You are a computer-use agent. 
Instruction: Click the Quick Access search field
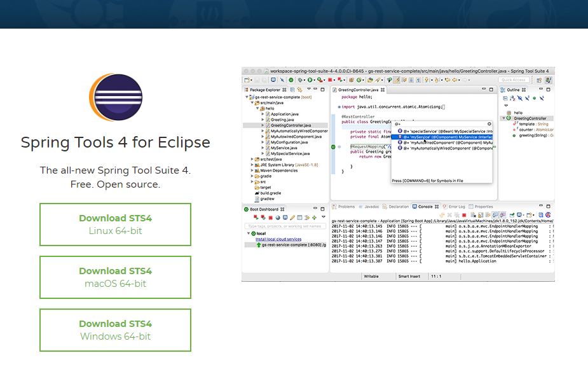coord(514,80)
